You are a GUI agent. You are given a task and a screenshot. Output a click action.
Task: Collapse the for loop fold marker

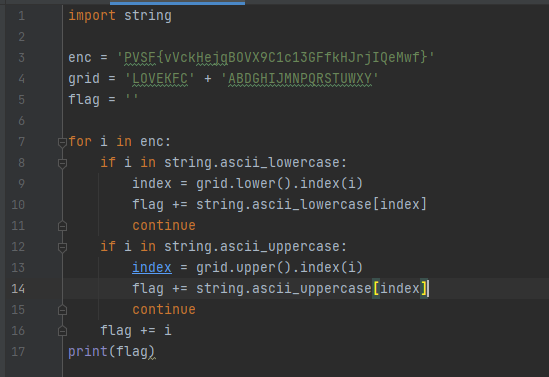(62, 142)
